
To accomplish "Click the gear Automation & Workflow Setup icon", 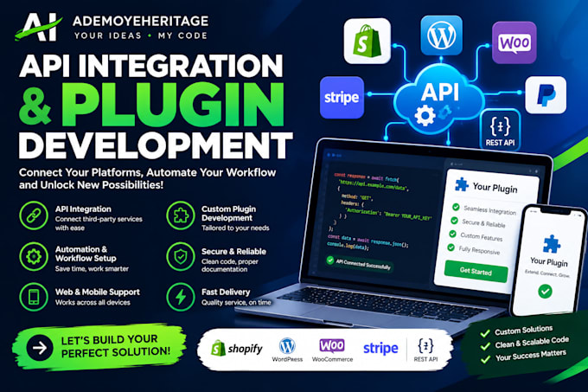I will (34, 257).
